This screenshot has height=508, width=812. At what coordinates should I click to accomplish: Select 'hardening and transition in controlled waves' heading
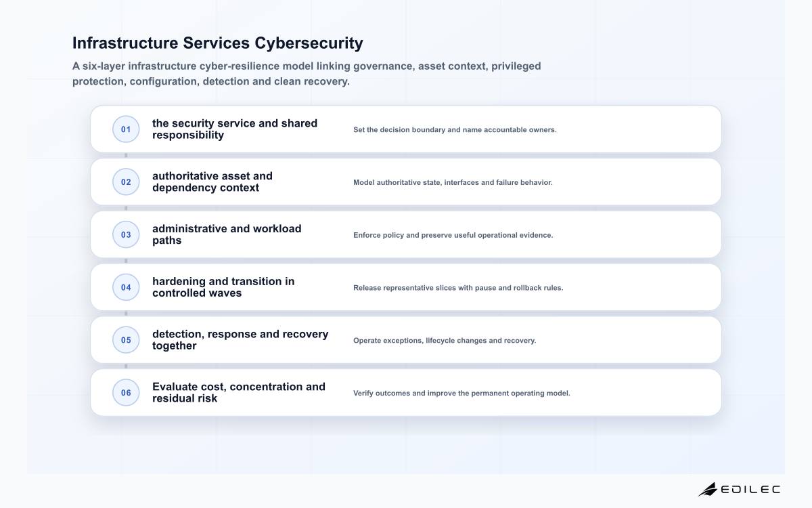coord(223,287)
